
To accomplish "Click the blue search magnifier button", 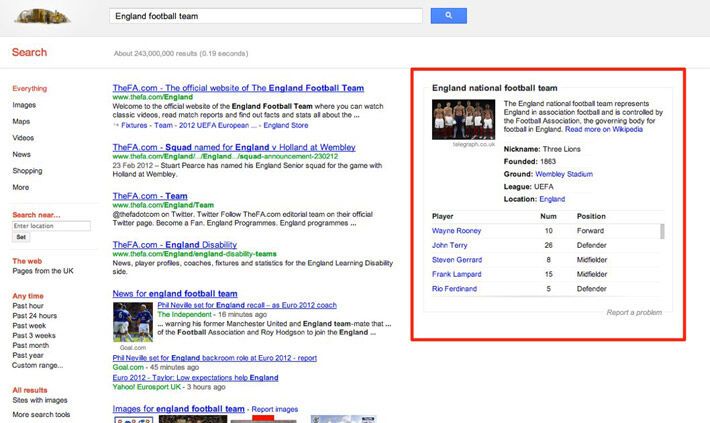I will point(448,16).
